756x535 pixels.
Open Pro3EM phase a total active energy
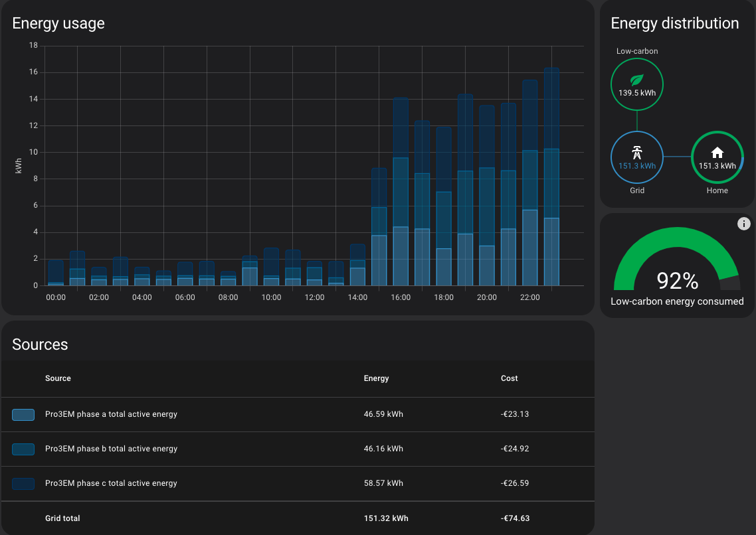[111, 414]
